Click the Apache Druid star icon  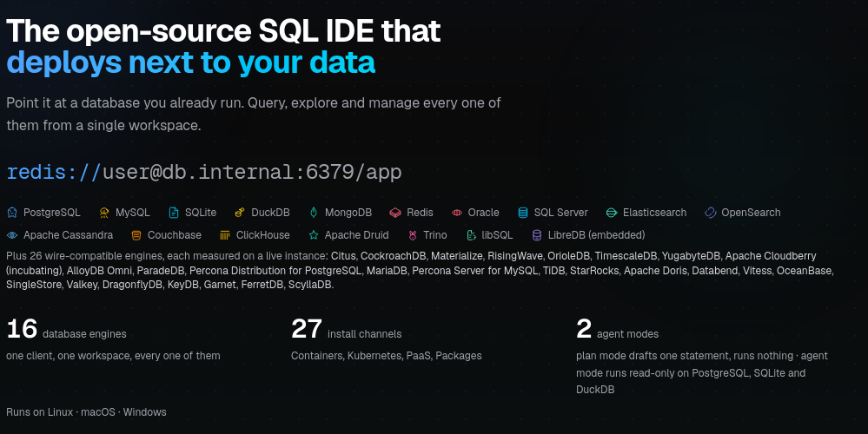(x=314, y=235)
